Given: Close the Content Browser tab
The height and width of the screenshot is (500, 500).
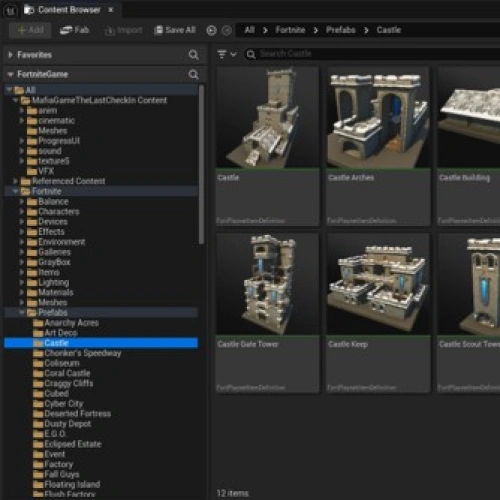Looking at the screenshot, I should click(111, 10).
